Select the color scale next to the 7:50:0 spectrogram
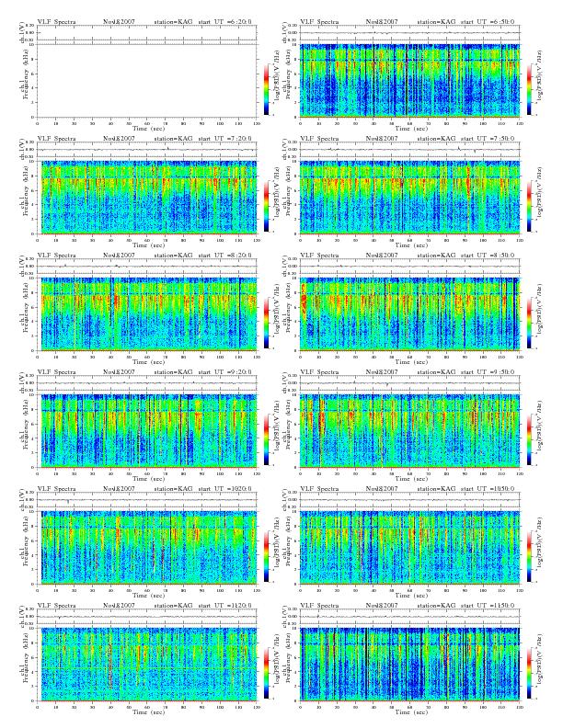563x728 pixels. [x=529, y=207]
